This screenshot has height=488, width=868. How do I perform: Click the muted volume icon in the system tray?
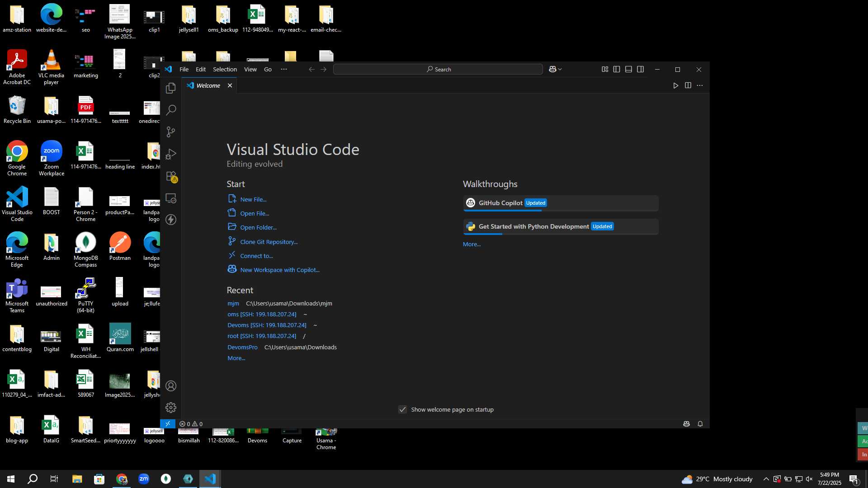[809, 479]
